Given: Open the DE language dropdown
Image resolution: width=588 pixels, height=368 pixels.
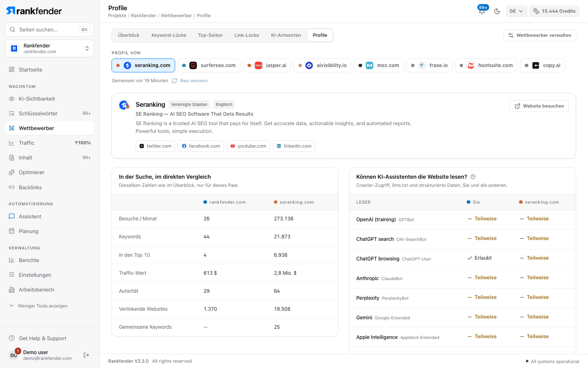Looking at the screenshot, I should [x=517, y=11].
